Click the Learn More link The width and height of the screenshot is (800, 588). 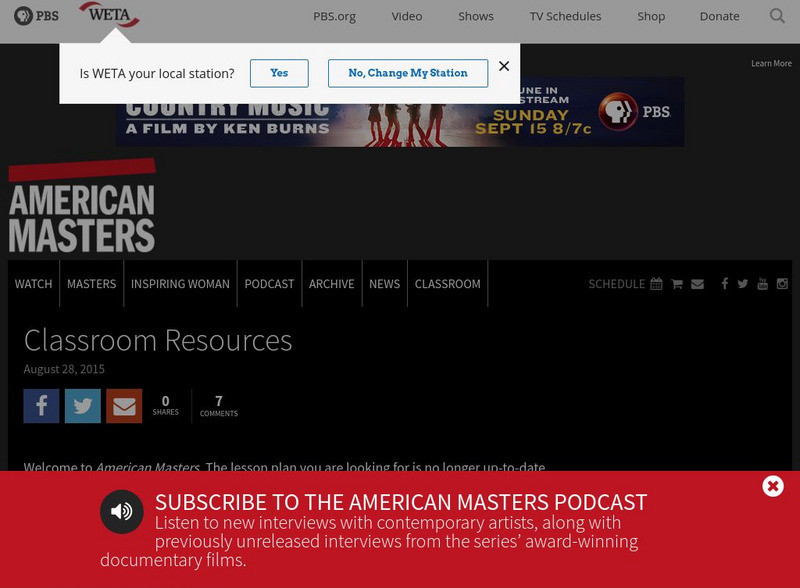pos(771,63)
